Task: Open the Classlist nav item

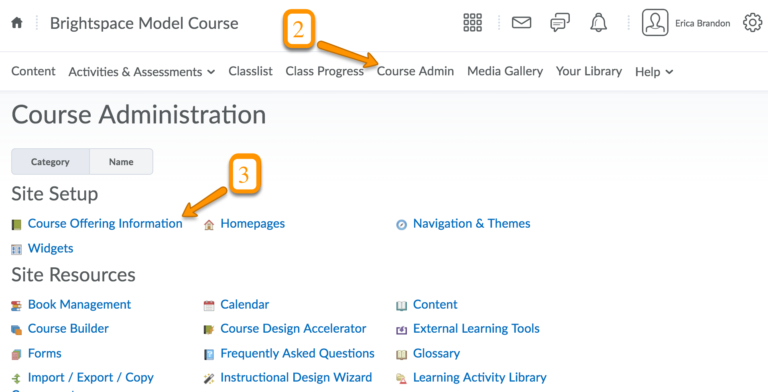Action: [x=250, y=71]
